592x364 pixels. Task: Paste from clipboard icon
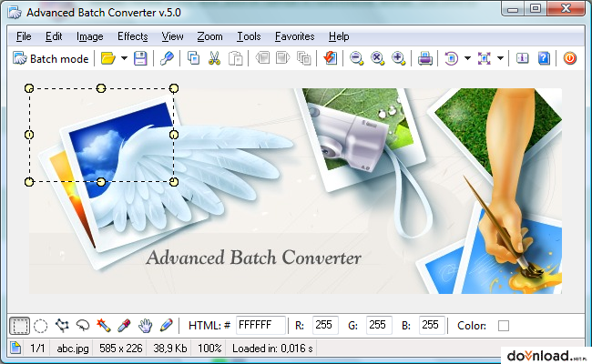coord(235,58)
